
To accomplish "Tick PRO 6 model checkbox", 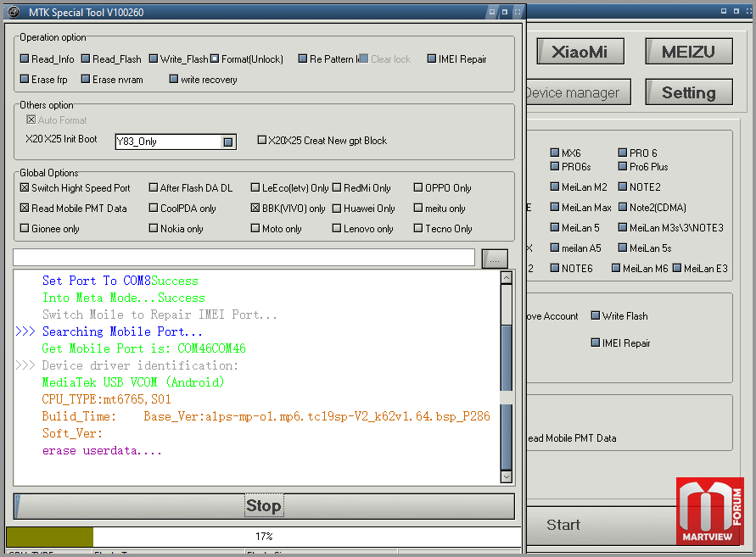I will click(x=623, y=153).
